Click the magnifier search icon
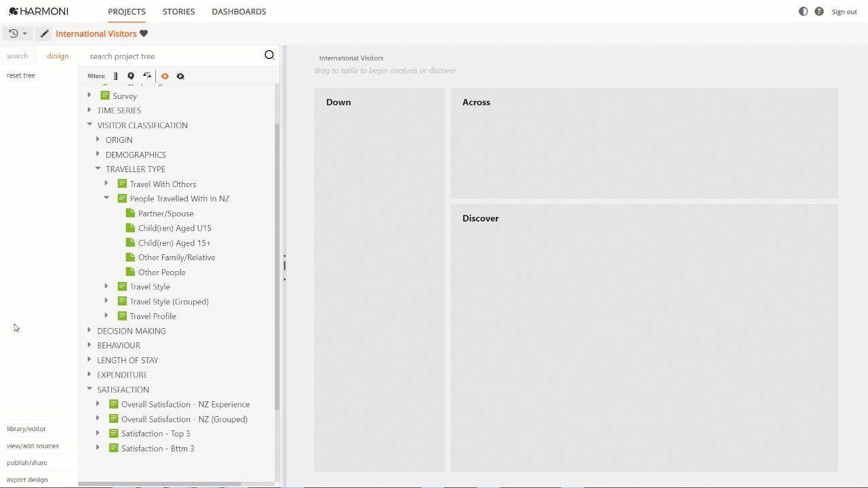This screenshot has height=488, width=868. click(x=269, y=56)
